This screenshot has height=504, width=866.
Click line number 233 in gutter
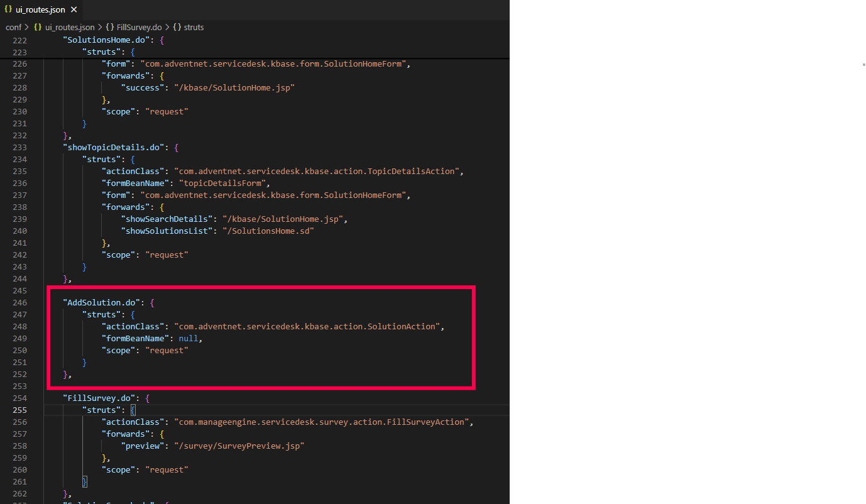tap(19, 148)
